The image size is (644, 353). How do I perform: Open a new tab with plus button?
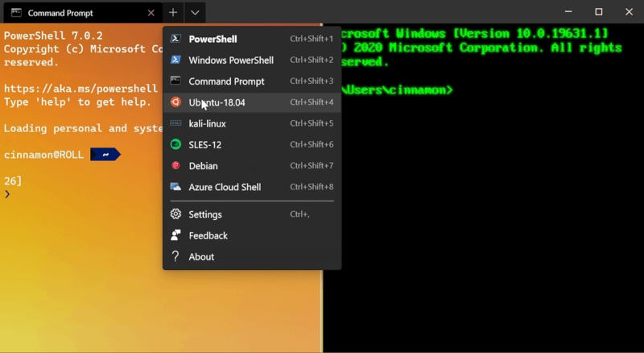tap(173, 13)
